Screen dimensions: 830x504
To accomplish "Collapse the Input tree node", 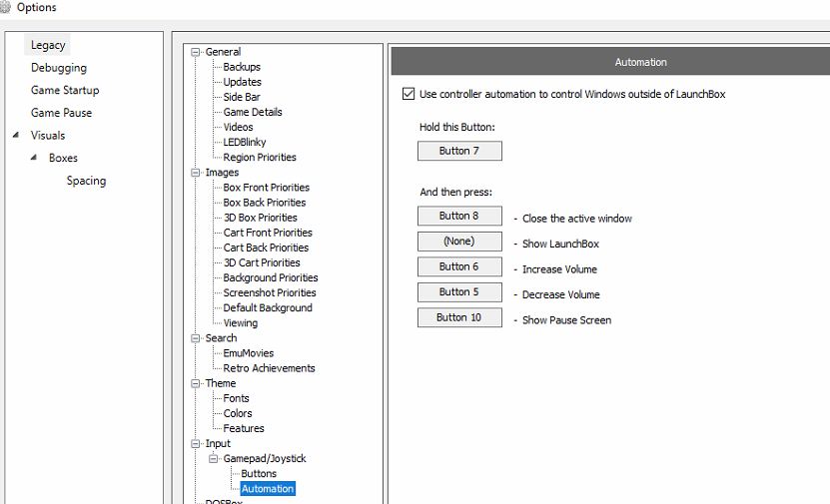I will pos(196,444).
